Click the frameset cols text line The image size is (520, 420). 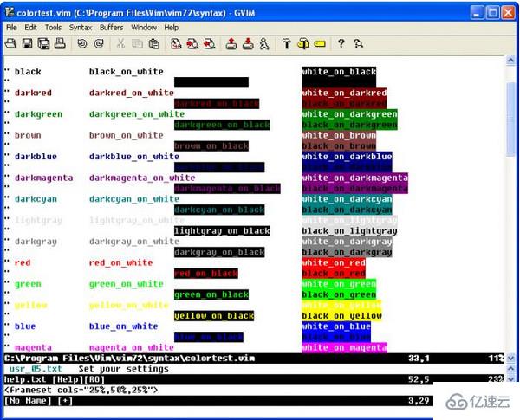[81, 390]
